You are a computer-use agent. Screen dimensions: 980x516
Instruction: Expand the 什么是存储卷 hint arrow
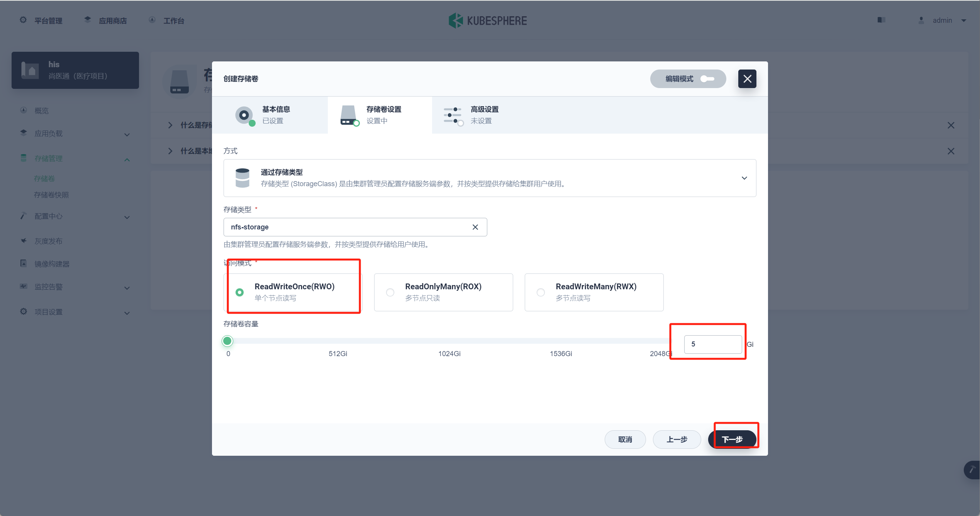(x=170, y=125)
